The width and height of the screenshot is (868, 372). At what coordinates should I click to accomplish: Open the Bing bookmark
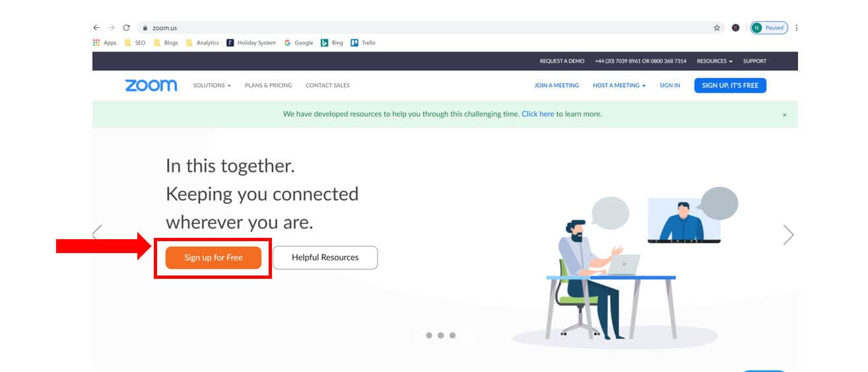click(x=332, y=43)
